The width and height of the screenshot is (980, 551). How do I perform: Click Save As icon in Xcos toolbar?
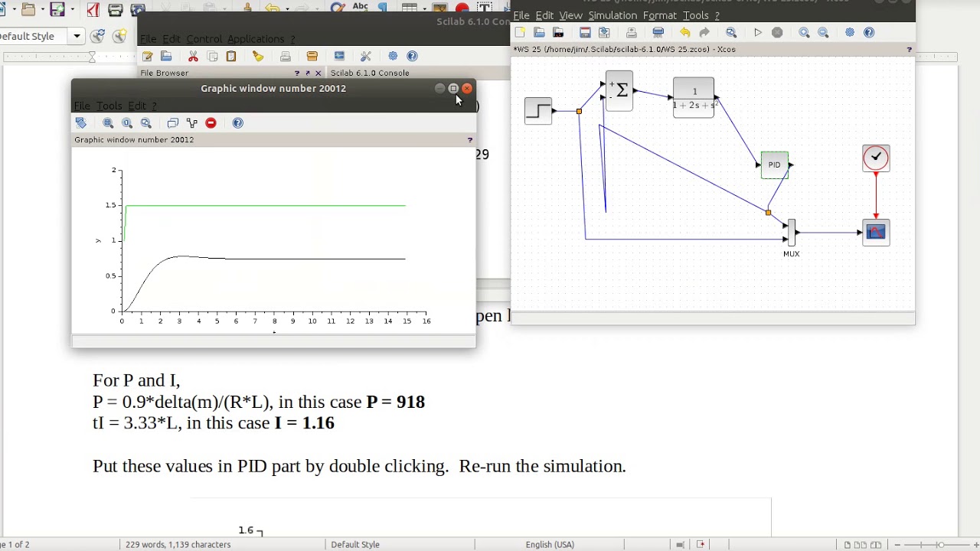click(x=604, y=33)
